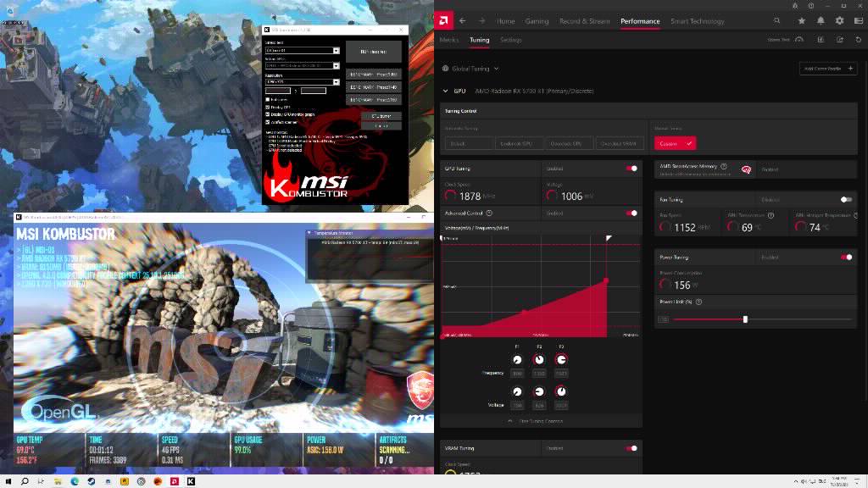Click the Smart Access Memory brain icon
Viewport: 868px width, 488px height.
point(746,169)
